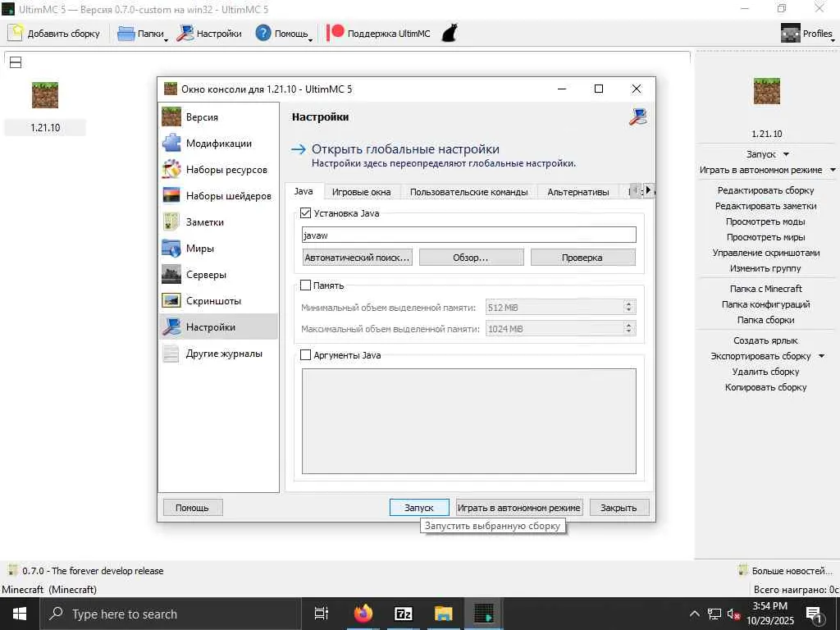
Task: Click the Запуск button in the console window
Action: click(419, 507)
